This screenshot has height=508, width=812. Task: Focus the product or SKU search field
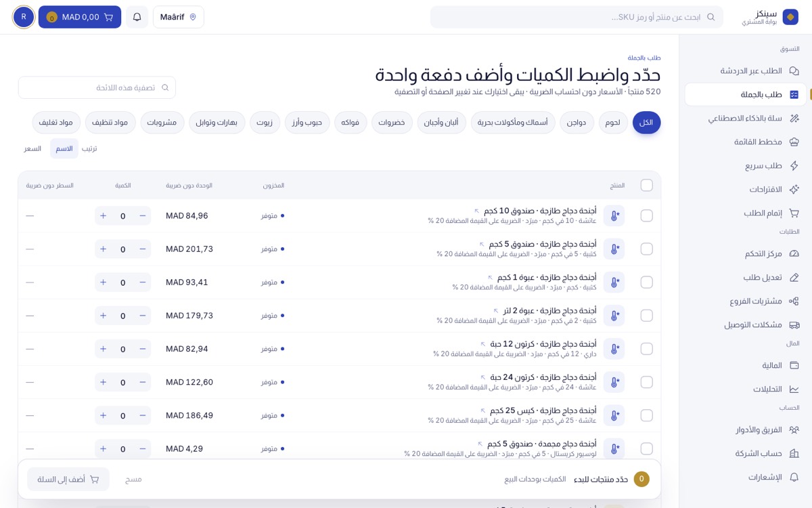(577, 17)
